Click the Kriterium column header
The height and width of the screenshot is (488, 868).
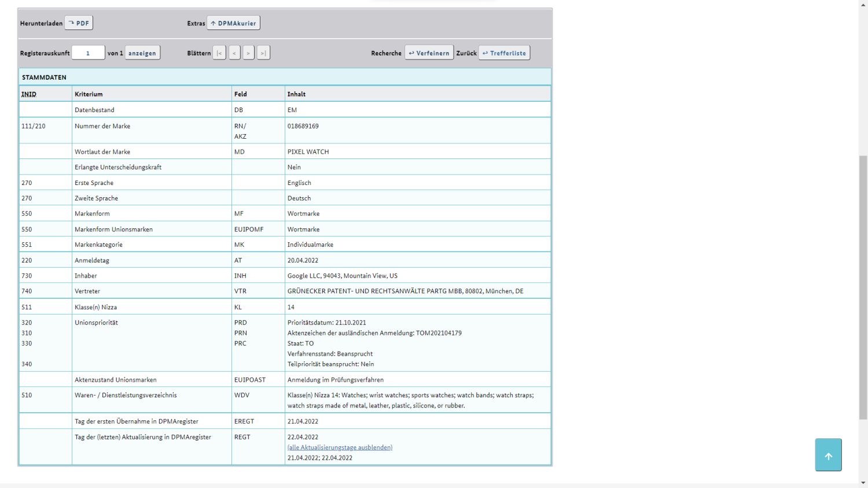pos(89,94)
